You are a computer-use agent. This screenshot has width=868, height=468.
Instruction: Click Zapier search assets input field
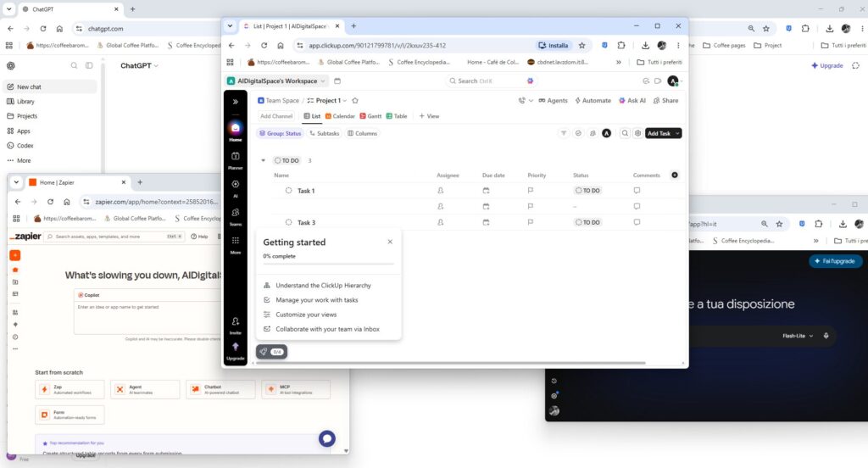click(114, 237)
